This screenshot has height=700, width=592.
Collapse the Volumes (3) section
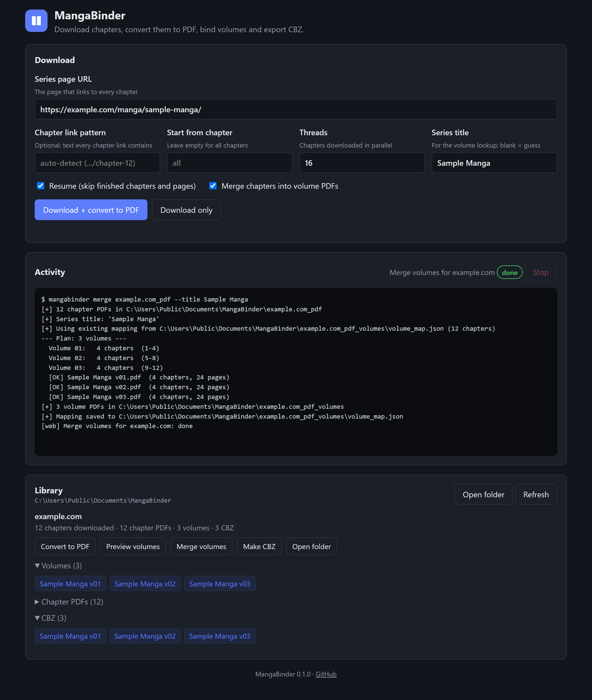point(58,566)
